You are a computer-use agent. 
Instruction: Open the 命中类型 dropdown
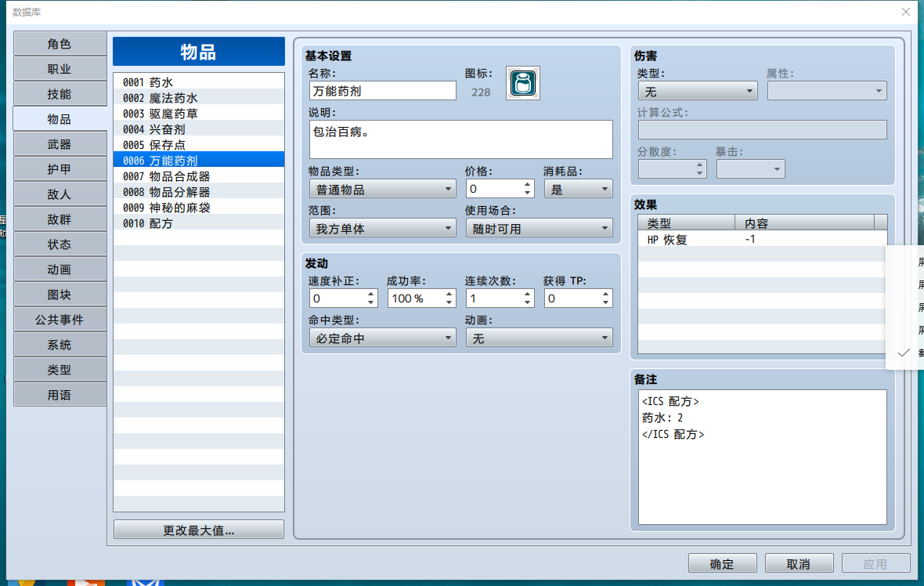click(382, 338)
